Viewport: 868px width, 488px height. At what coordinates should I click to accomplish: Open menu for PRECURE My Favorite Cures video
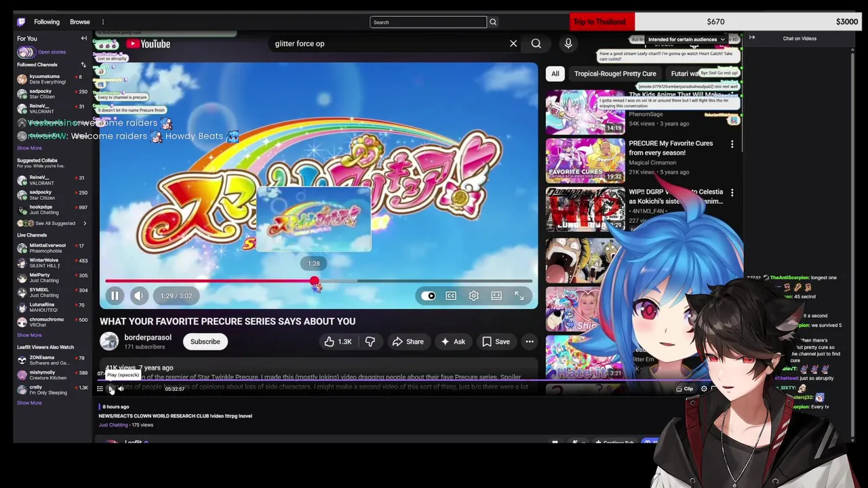point(732,144)
